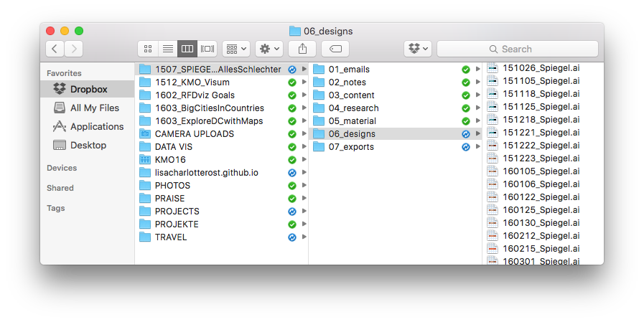The width and height of the screenshot is (644, 322).
Task: Open the Dropbox toolbar dropdown
Action: (x=418, y=49)
